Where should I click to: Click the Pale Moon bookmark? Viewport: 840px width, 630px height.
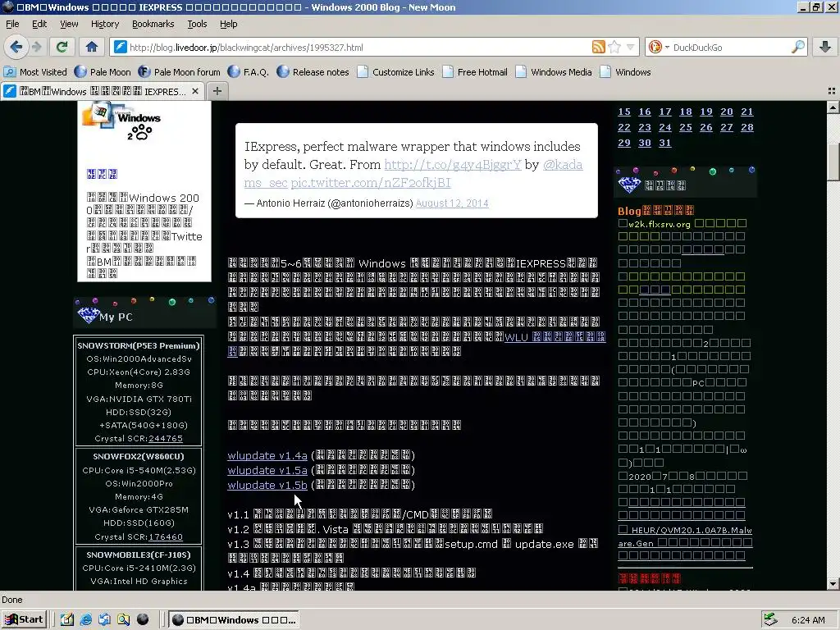(x=103, y=72)
